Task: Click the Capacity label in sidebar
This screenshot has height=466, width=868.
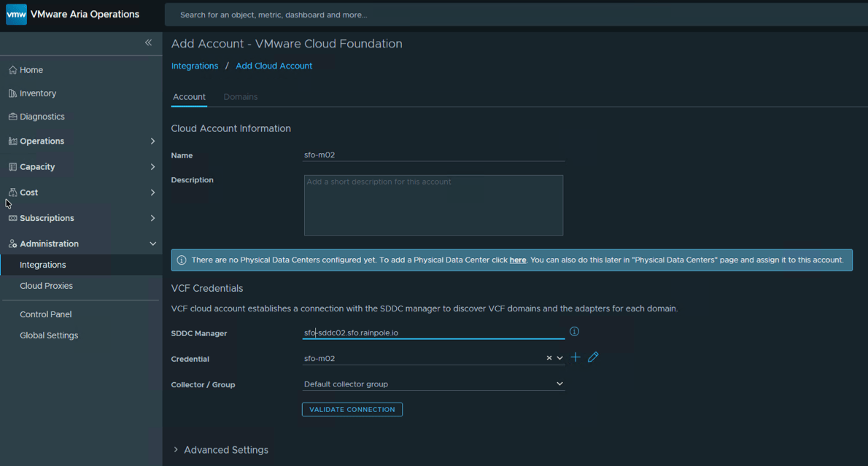Action: (x=38, y=166)
